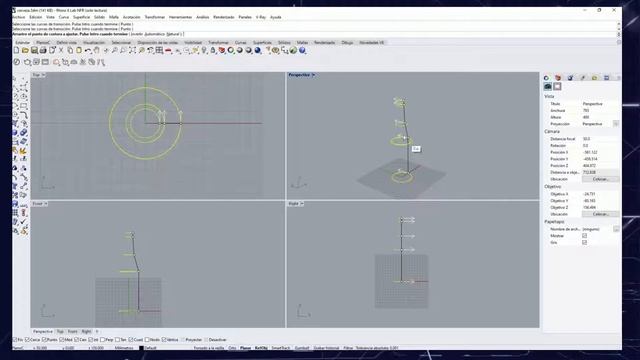Open Properties tab icon in right panel

(547, 78)
